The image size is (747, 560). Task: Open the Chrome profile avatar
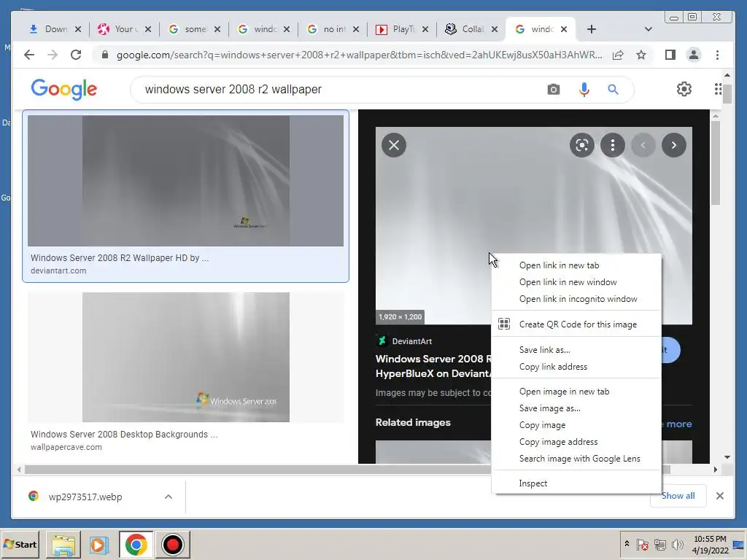[x=694, y=55]
